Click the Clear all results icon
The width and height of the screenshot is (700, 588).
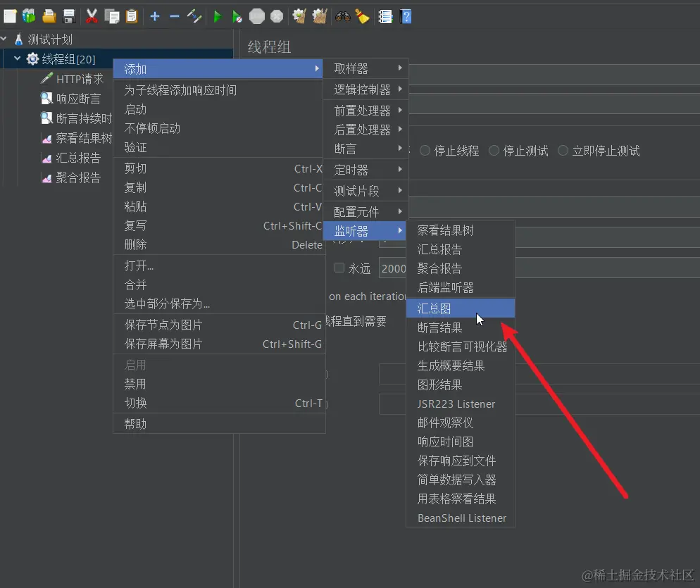coord(319,16)
